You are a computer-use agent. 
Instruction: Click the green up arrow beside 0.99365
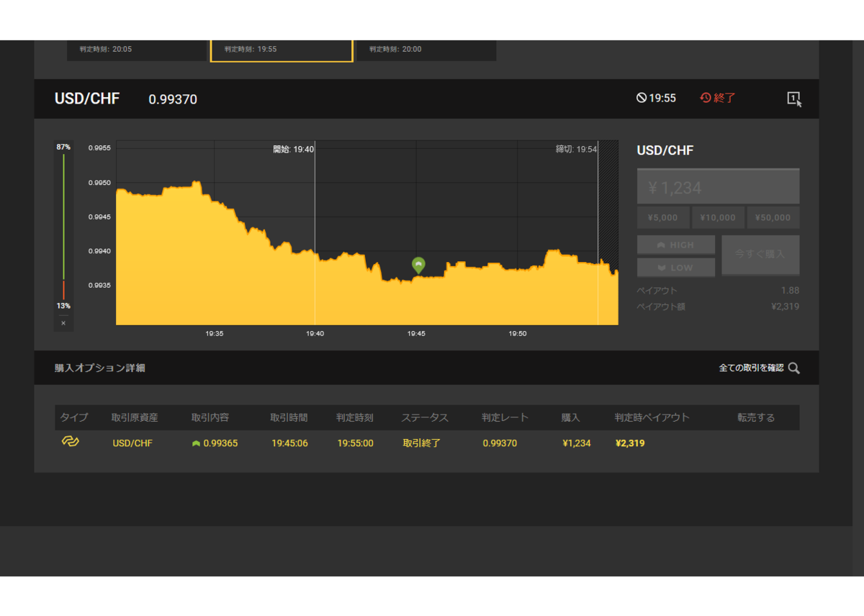[196, 443]
